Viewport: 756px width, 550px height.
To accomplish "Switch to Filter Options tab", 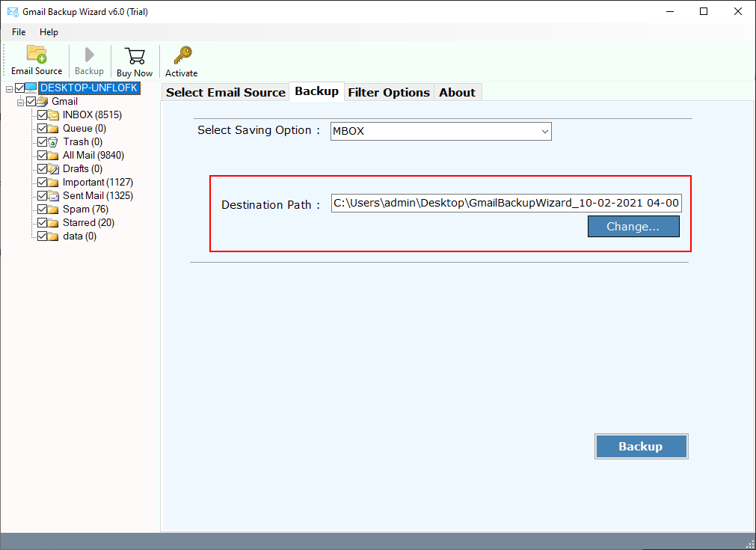I will 389,92.
